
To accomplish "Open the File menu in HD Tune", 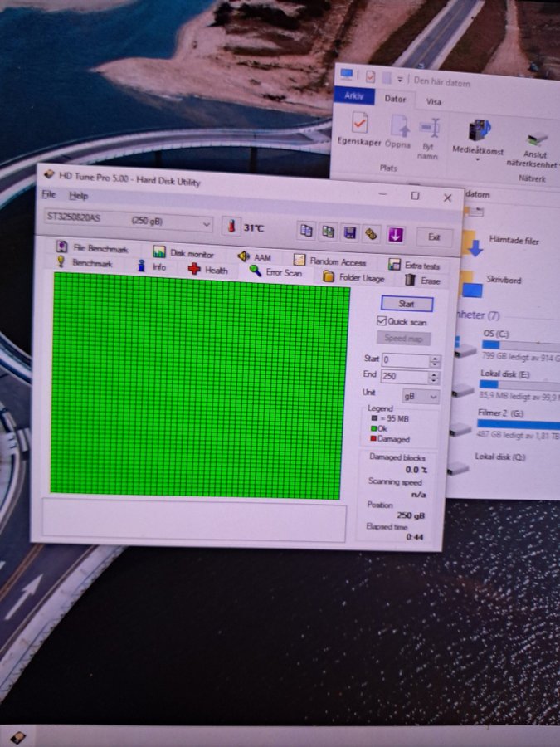I will pos(49,194).
